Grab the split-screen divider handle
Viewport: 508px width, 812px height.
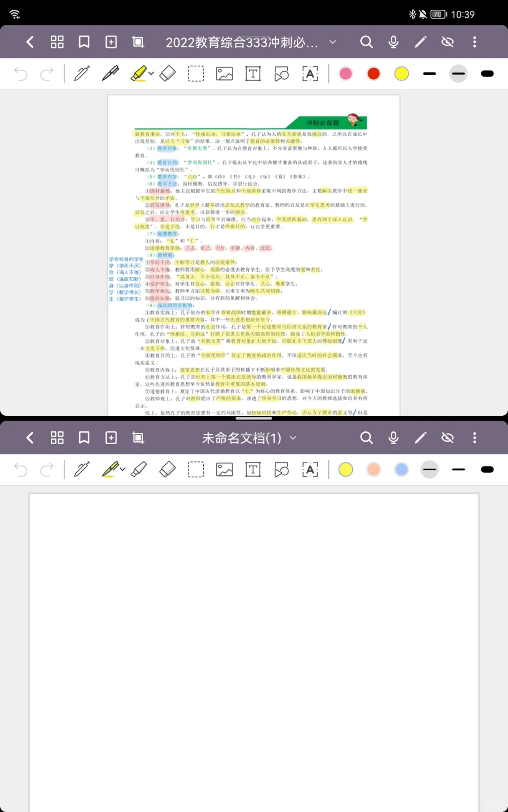point(254,418)
